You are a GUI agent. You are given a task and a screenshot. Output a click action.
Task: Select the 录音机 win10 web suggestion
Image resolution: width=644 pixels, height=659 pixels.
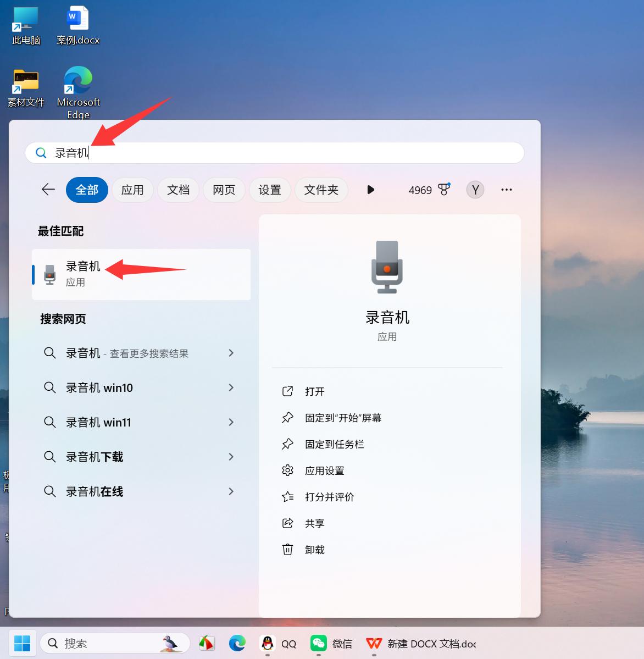click(x=99, y=387)
